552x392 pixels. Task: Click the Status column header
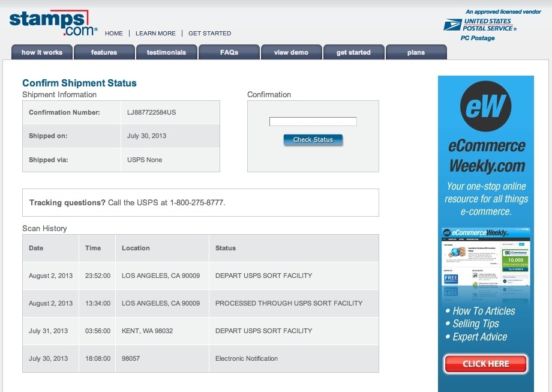pos(226,248)
